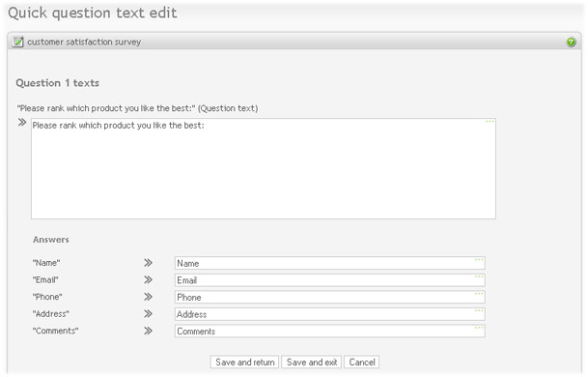
Task: Click the green help icon
Action: tap(571, 43)
